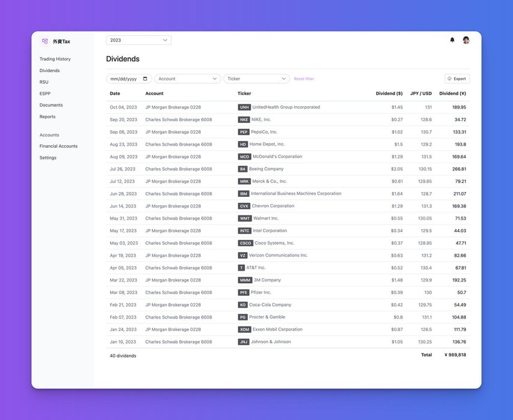
Task: Click the HD ticker badge
Action: point(243,144)
